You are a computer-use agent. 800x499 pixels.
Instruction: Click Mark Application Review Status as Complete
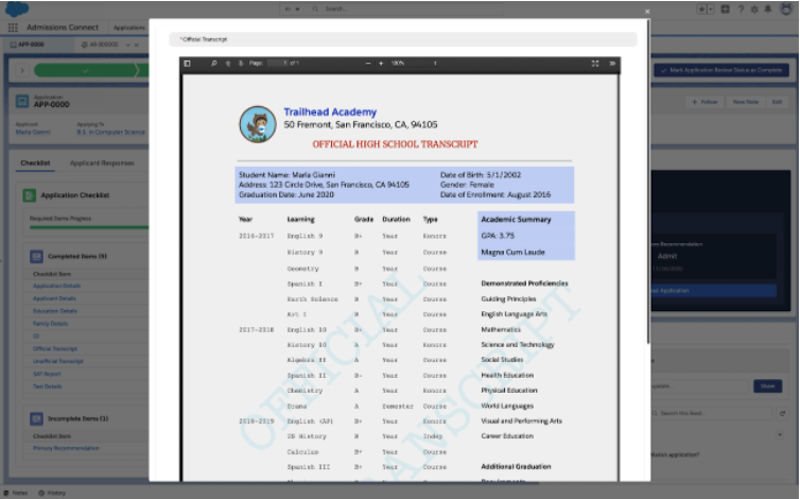[x=720, y=70]
